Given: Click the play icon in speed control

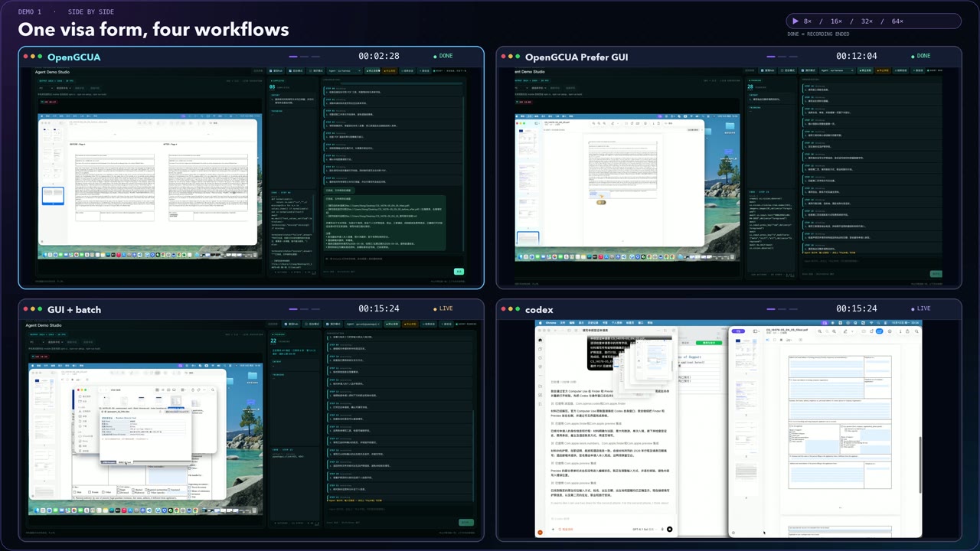Looking at the screenshot, I should tap(796, 21).
